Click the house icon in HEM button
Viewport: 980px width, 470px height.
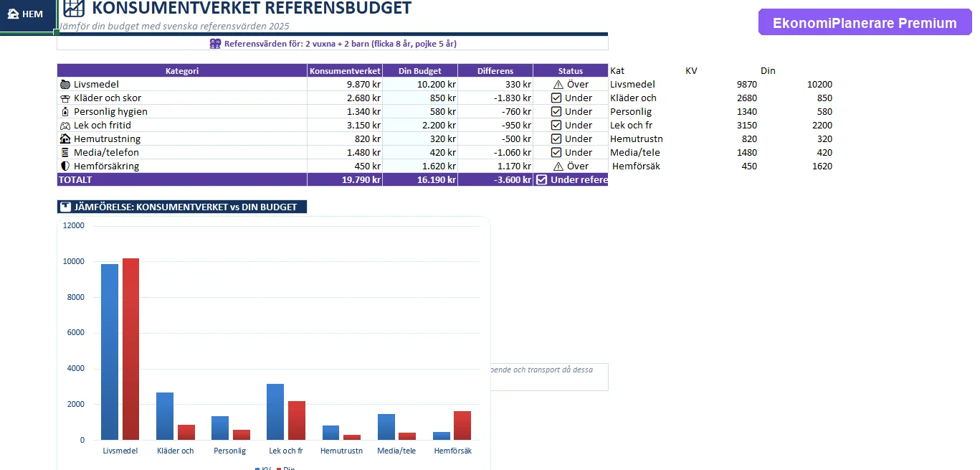pyautogui.click(x=13, y=14)
